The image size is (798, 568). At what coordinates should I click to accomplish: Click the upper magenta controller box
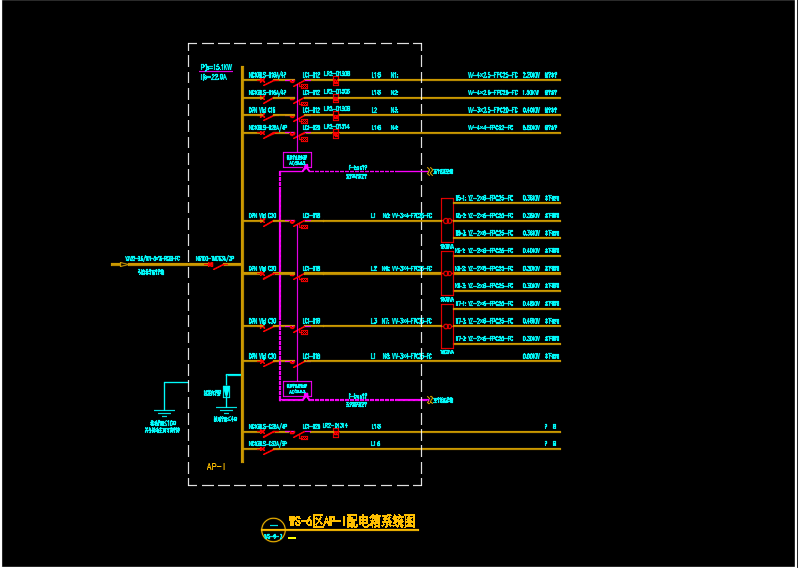(298, 160)
